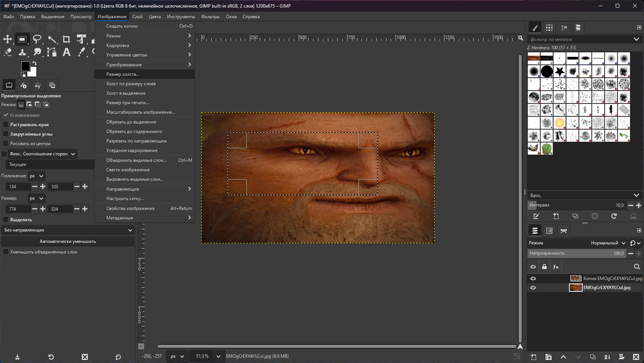Open the Размер units dropdown
The height and width of the screenshot is (363, 644).
36,198
